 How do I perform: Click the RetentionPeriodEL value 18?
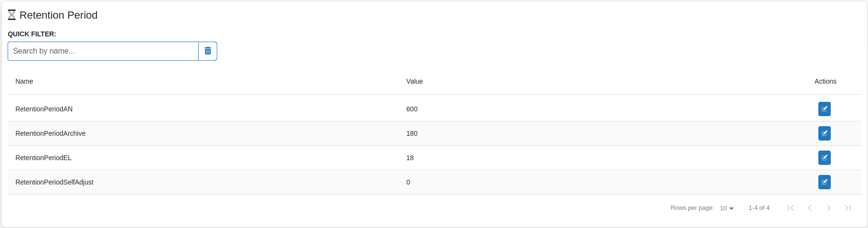pyautogui.click(x=410, y=158)
